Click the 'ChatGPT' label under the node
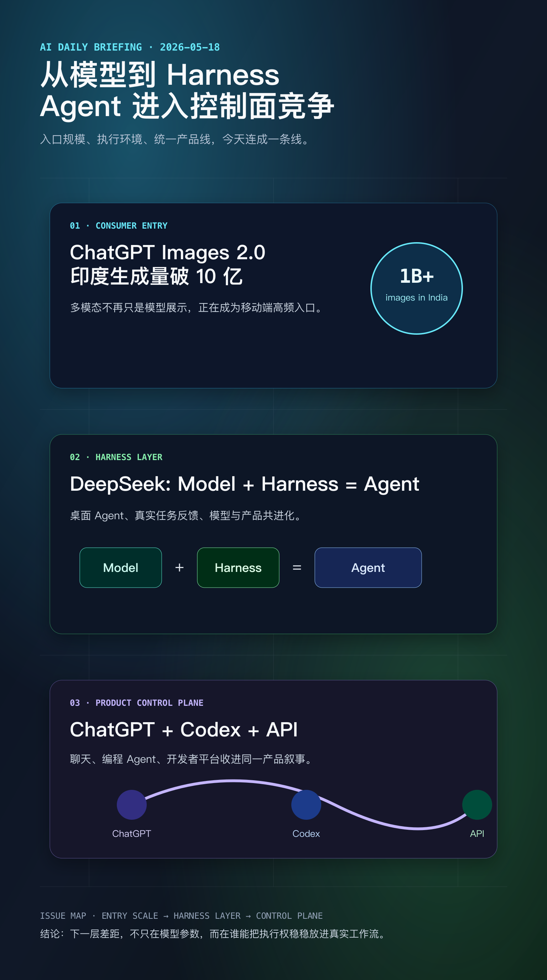 (132, 834)
